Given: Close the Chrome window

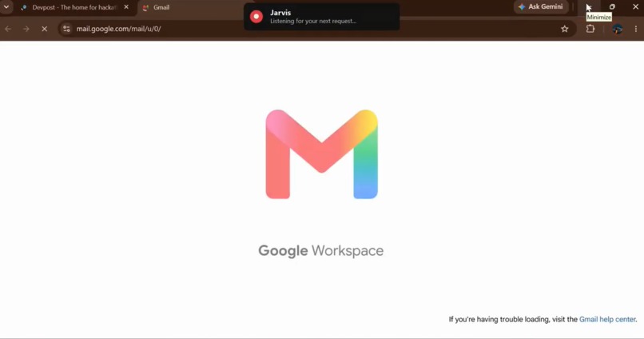Looking at the screenshot, I should point(635,6).
